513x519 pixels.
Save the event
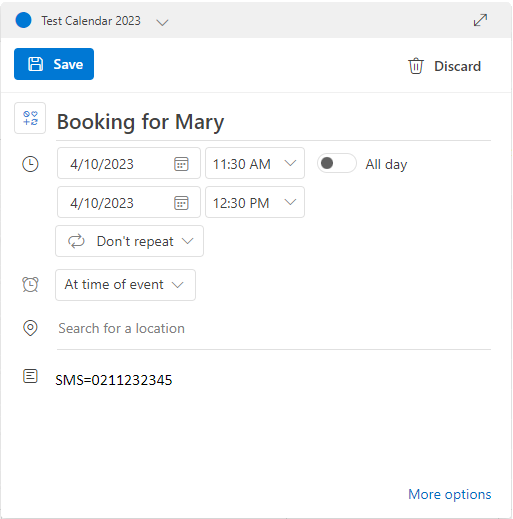coord(54,64)
